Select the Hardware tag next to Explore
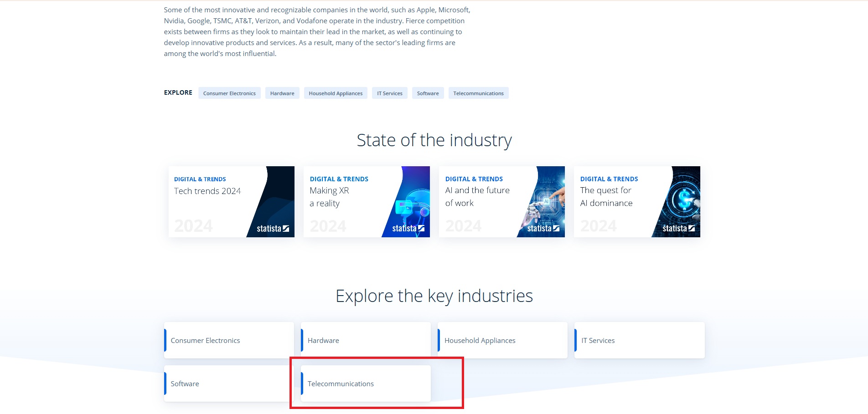The height and width of the screenshot is (414, 868). pyautogui.click(x=282, y=93)
